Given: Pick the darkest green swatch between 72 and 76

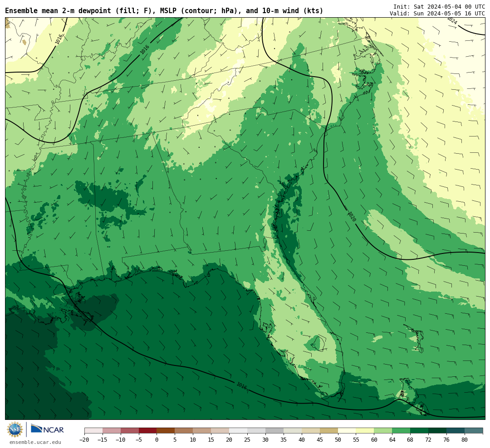Looking at the screenshot, I should 437,431.
